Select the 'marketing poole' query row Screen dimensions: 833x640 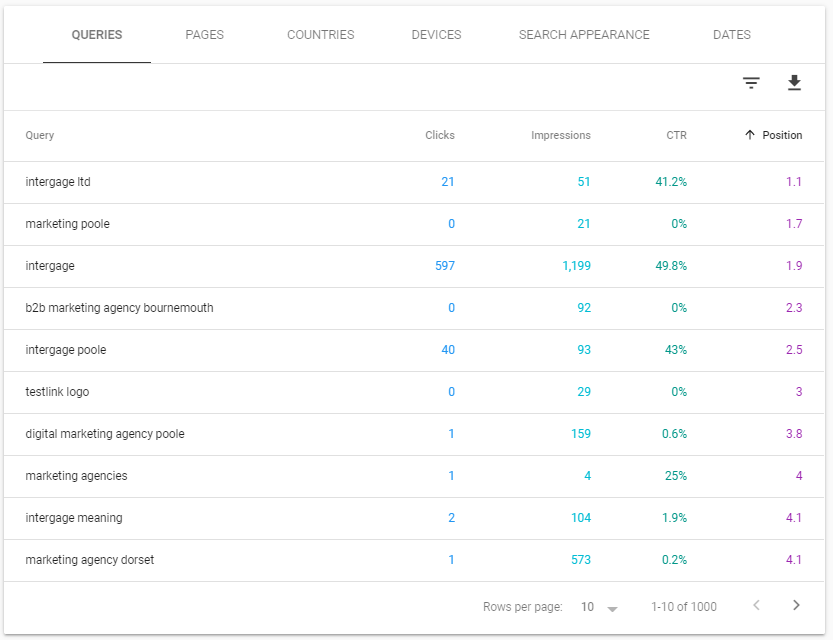click(414, 224)
